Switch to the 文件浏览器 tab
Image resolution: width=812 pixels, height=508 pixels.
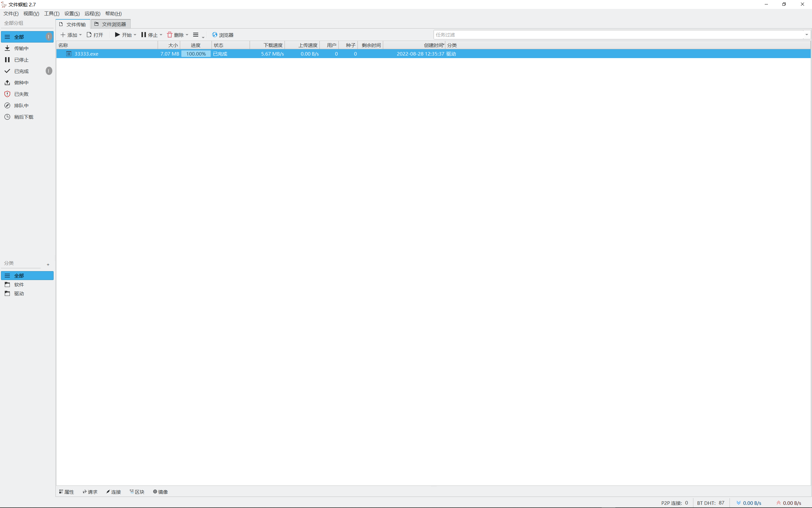110,24
